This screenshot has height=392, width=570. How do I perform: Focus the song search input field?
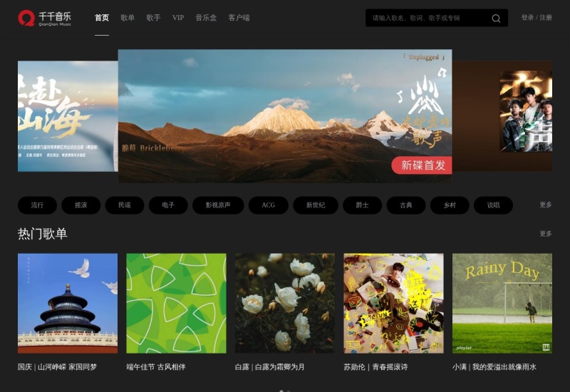point(427,19)
